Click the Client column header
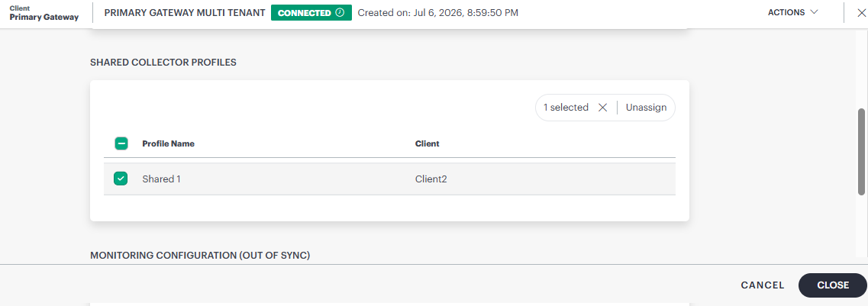 click(x=428, y=144)
